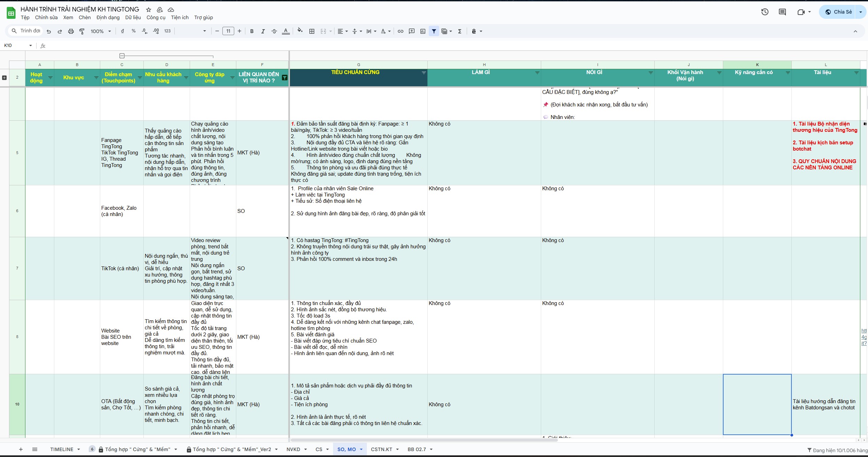Image resolution: width=868 pixels, height=457 pixels.
Task: Toggle the filter button in toolbar
Action: click(x=434, y=31)
